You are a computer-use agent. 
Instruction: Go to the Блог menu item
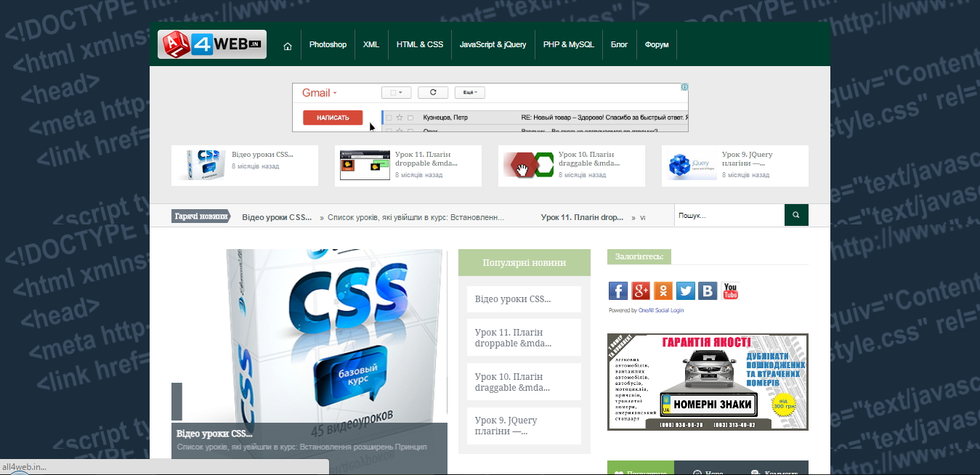(x=620, y=45)
